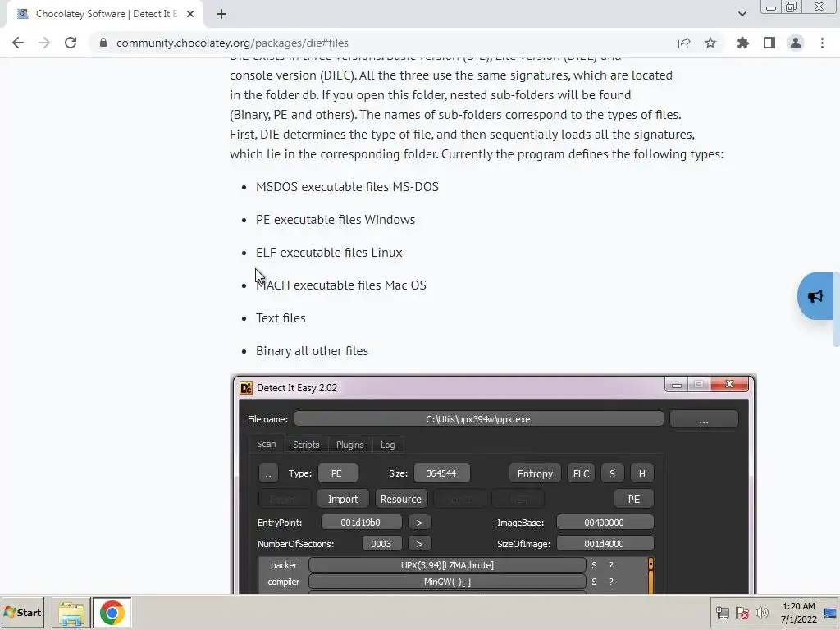840x630 pixels.
Task: Open the Chrome profile avatar
Action: (x=796, y=43)
